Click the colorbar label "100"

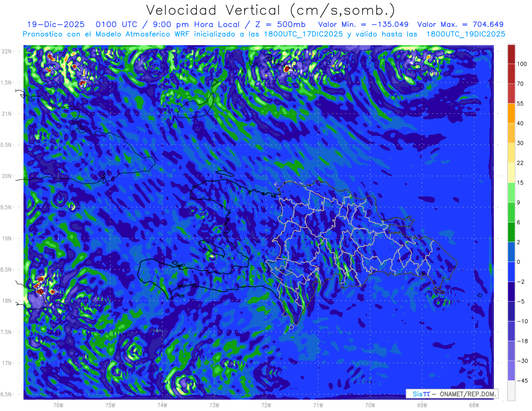coord(522,64)
